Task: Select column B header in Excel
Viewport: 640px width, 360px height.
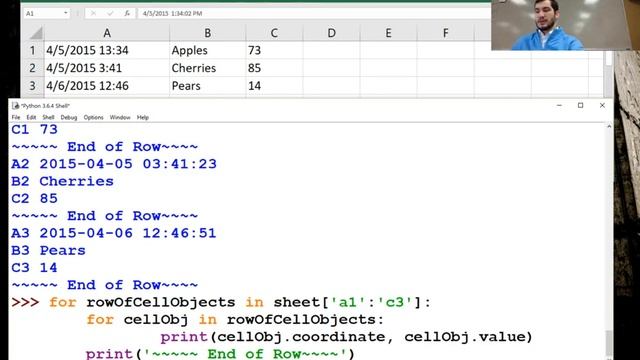Action: pos(208,33)
